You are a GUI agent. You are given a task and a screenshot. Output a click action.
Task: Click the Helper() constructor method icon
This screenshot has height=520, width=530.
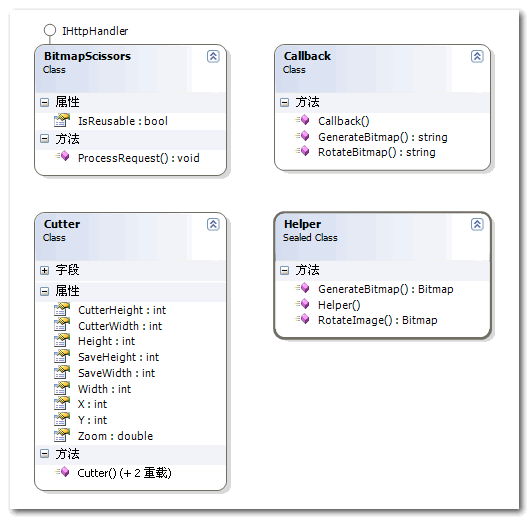click(302, 304)
